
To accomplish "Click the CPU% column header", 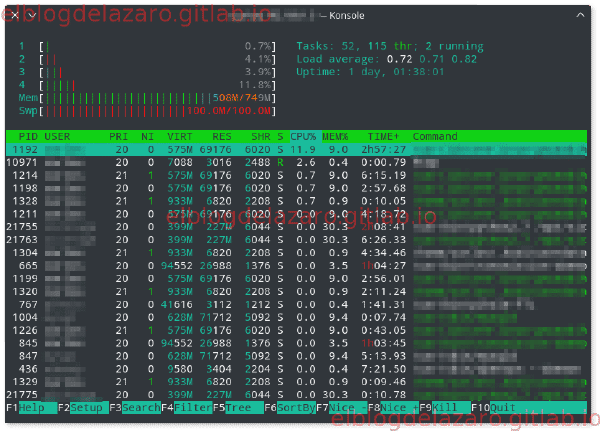I will (303, 137).
